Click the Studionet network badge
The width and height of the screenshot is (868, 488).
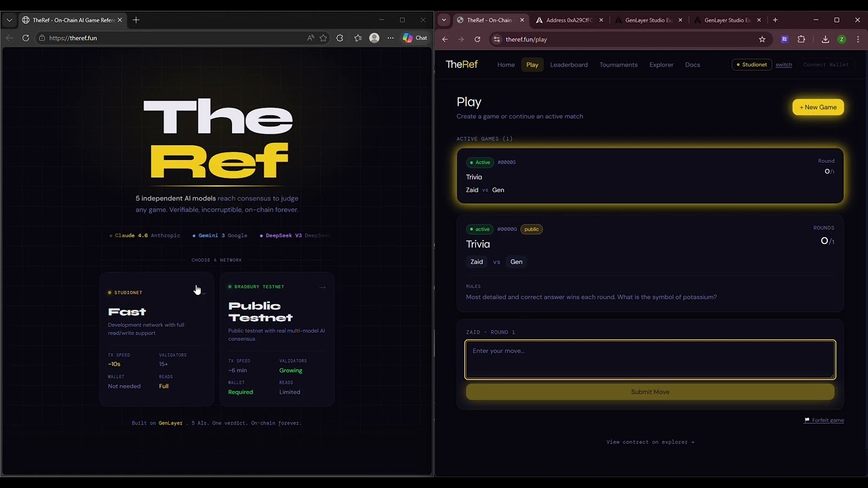pos(752,64)
